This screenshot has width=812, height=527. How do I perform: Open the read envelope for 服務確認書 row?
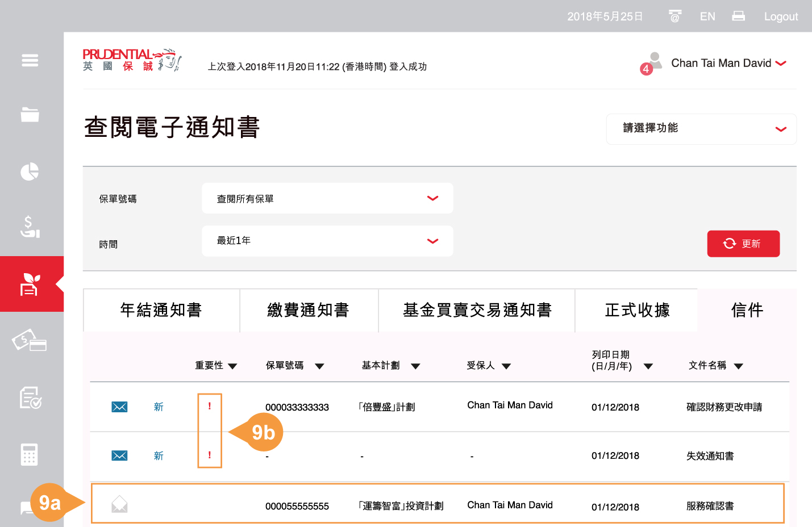click(119, 504)
